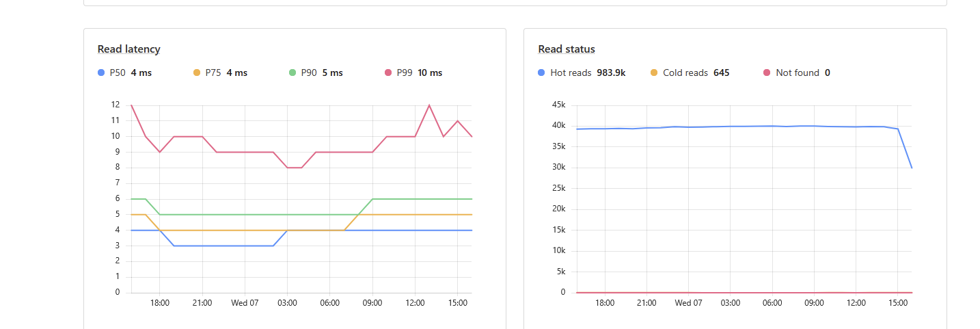
Task: Click the Not found count "0"
Action: (x=828, y=73)
